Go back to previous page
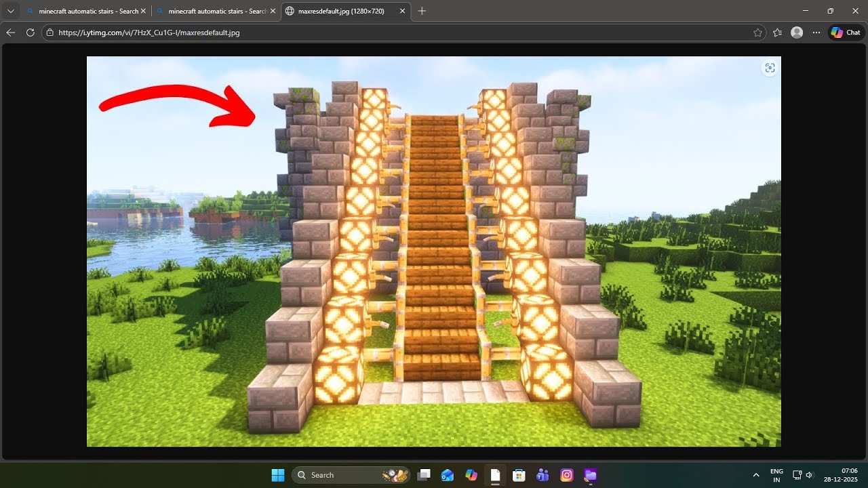Image resolution: width=868 pixels, height=488 pixels. 11,32
